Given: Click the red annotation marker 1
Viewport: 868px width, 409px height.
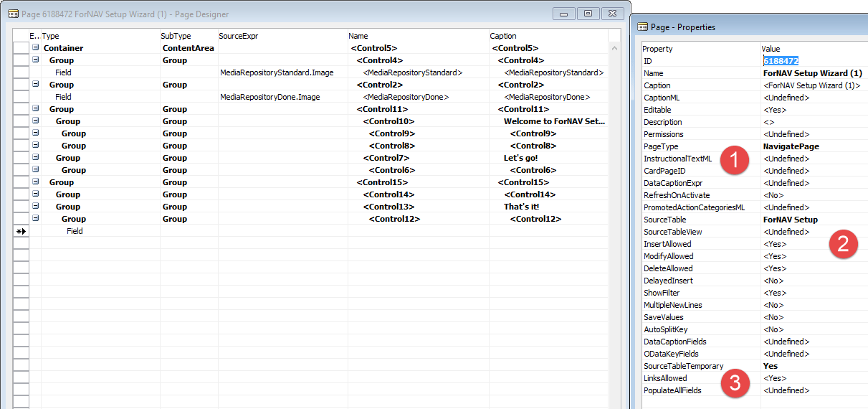Looking at the screenshot, I should click(733, 159).
